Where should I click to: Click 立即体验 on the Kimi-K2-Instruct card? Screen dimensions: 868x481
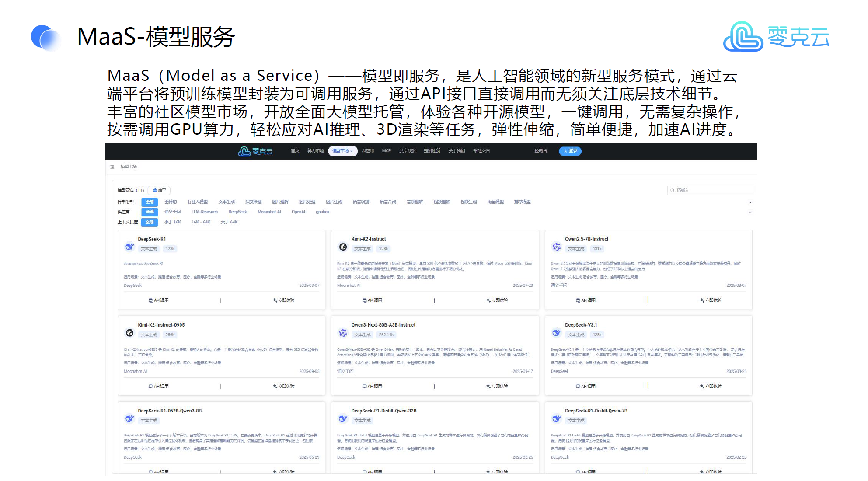click(497, 300)
